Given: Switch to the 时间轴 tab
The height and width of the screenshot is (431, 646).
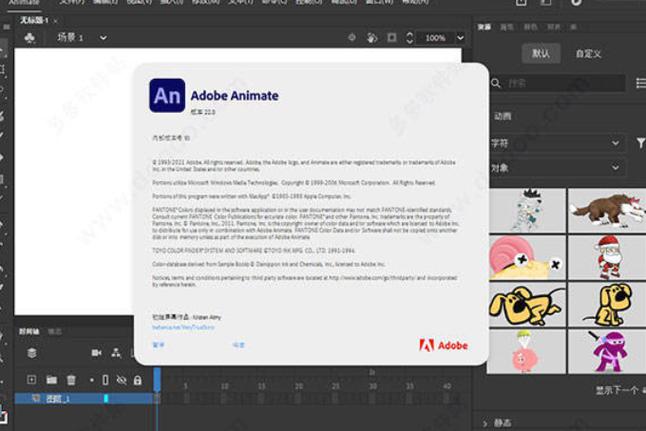Looking at the screenshot, I should (29, 331).
